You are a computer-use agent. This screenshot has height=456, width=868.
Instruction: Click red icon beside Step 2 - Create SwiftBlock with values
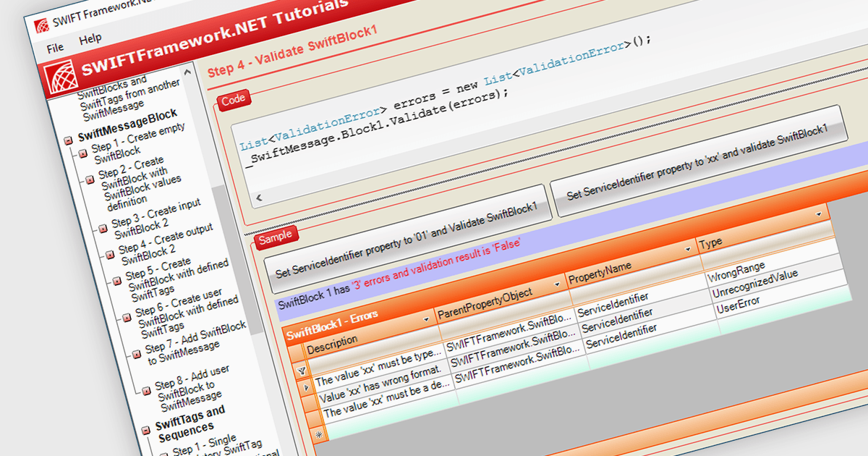point(90,178)
